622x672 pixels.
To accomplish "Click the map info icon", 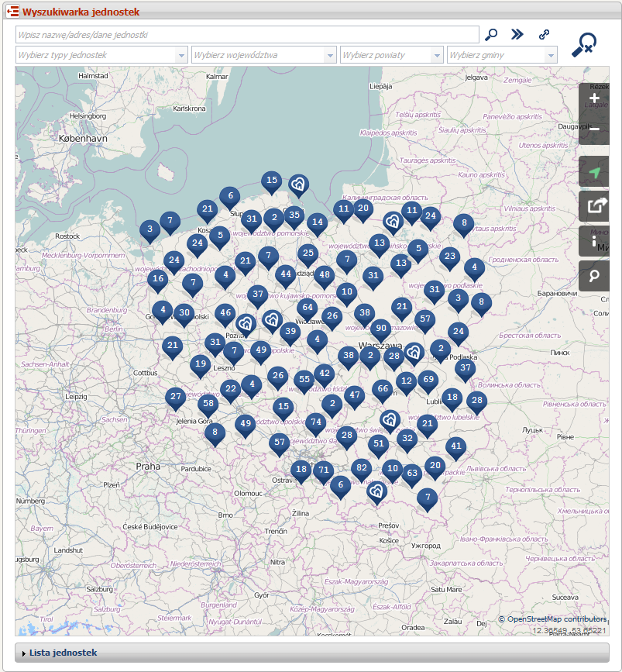I will point(594,241).
